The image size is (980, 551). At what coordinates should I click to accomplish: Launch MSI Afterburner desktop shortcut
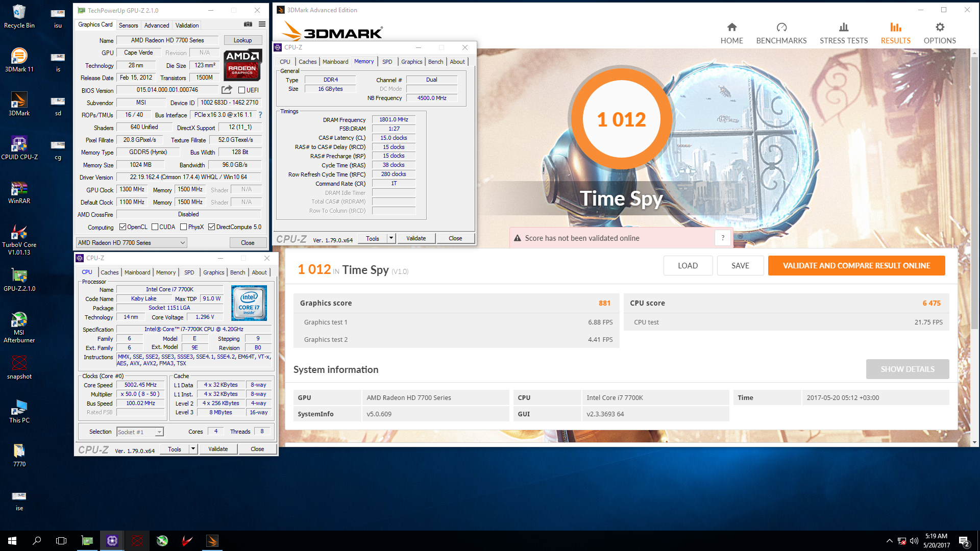tap(19, 328)
